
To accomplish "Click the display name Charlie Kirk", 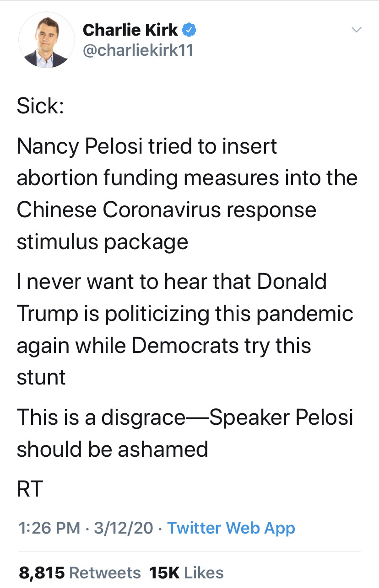I will [130, 30].
